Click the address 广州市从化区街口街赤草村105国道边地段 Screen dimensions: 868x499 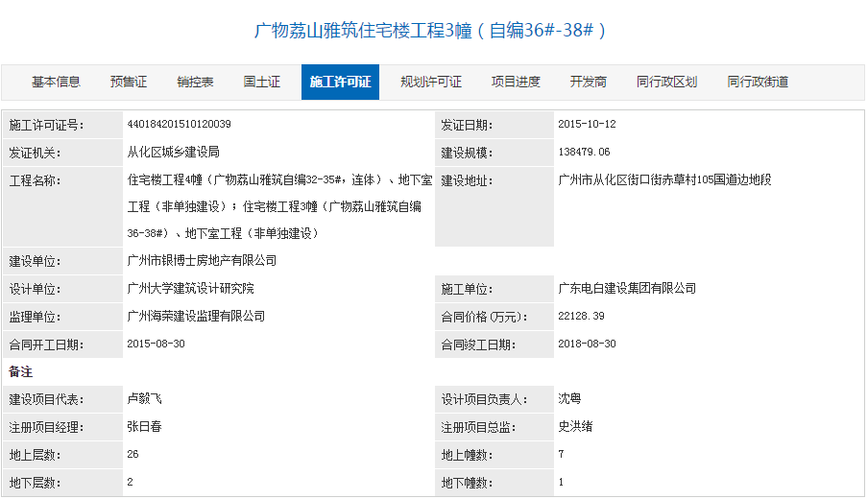664,179
